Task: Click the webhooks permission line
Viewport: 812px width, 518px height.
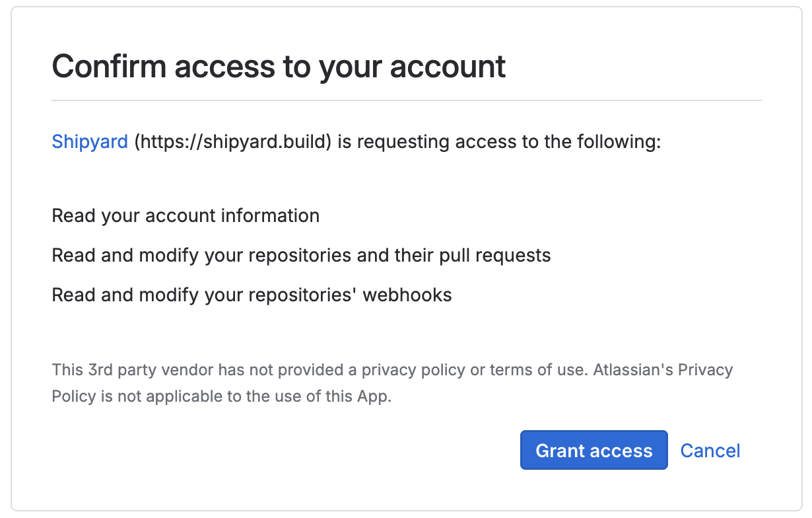Action: (251, 295)
